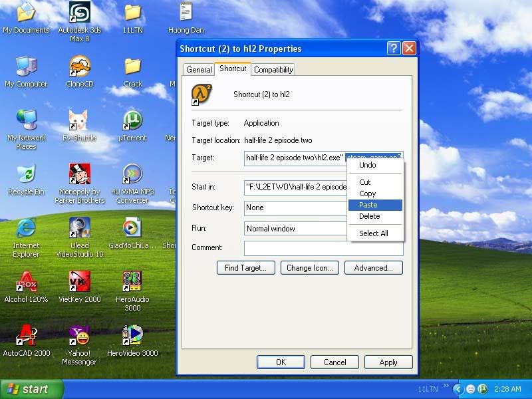
Task: Choose Undo from the context menu
Action: pos(376,165)
